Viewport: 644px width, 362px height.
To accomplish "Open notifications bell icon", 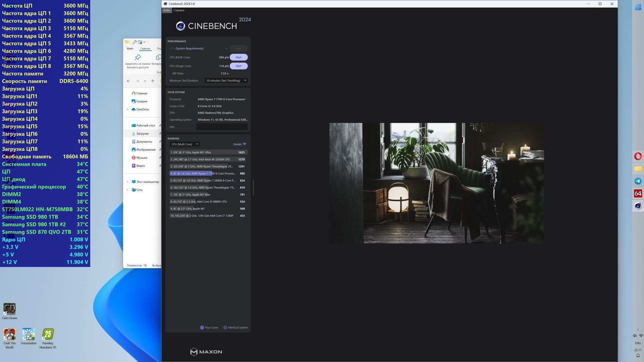I will [638, 356].
